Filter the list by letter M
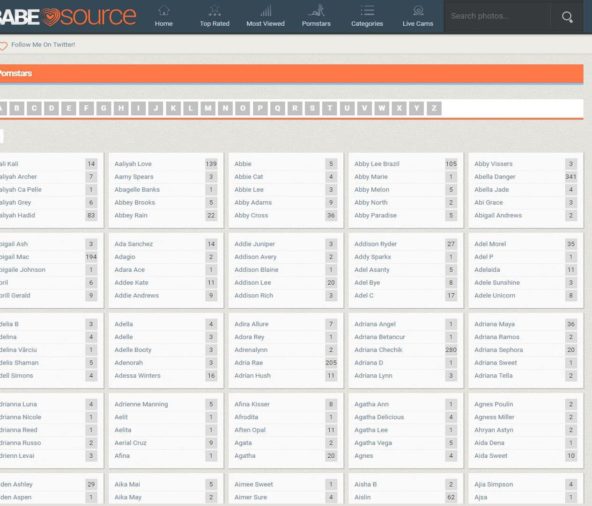 (x=208, y=108)
